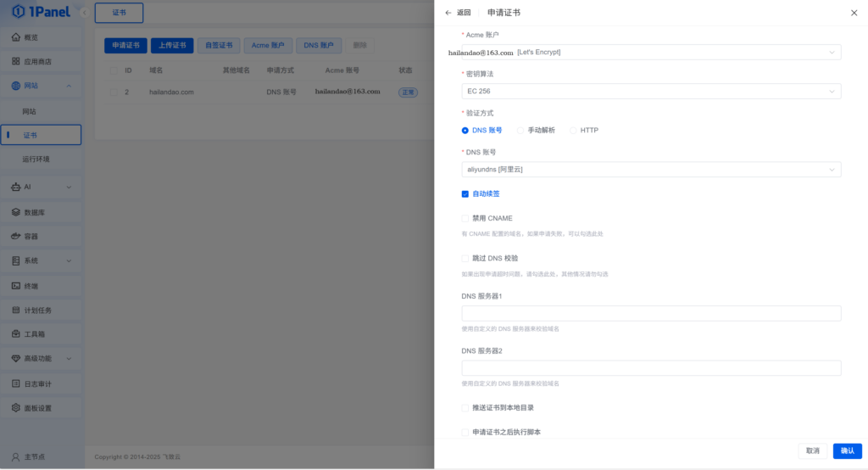Open the 应用商店 sidebar item

(41, 61)
